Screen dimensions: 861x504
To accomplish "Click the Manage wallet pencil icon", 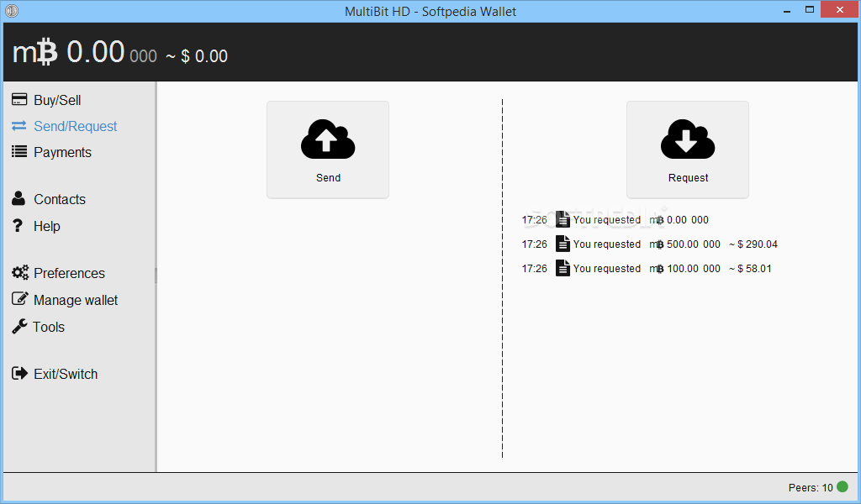I will pyautogui.click(x=18, y=299).
